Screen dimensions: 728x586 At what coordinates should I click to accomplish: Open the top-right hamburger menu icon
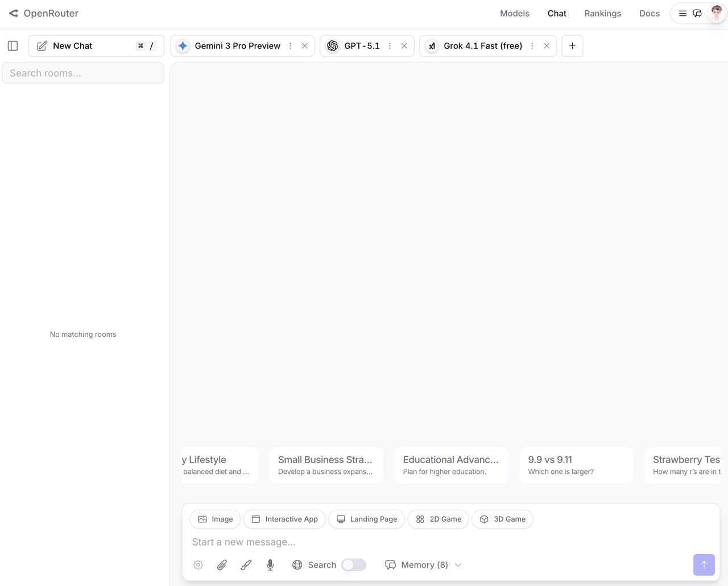point(682,13)
